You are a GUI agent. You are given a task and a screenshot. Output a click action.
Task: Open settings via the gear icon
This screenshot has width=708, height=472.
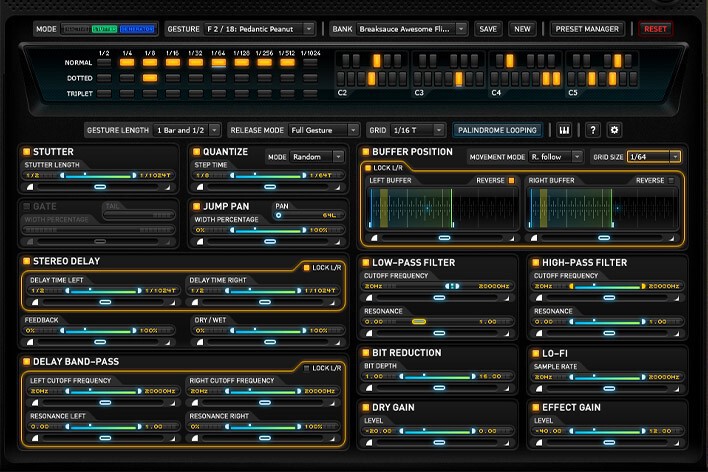(615, 130)
